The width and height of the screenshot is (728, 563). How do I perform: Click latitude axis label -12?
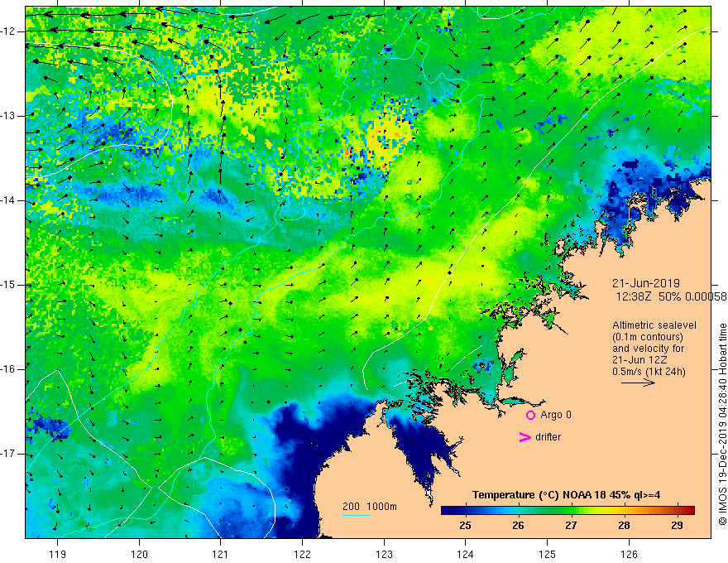[x=9, y=31]
